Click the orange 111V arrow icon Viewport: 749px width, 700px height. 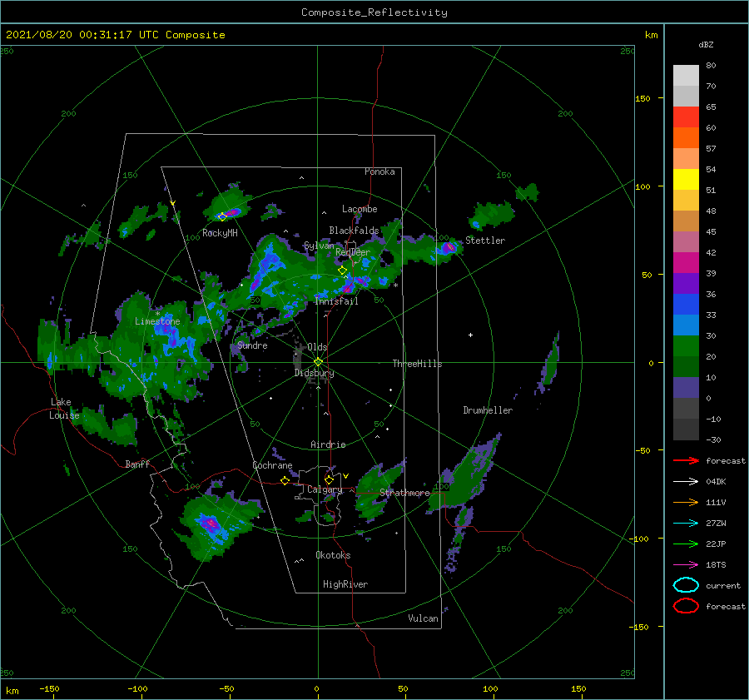tap(686, 502)
